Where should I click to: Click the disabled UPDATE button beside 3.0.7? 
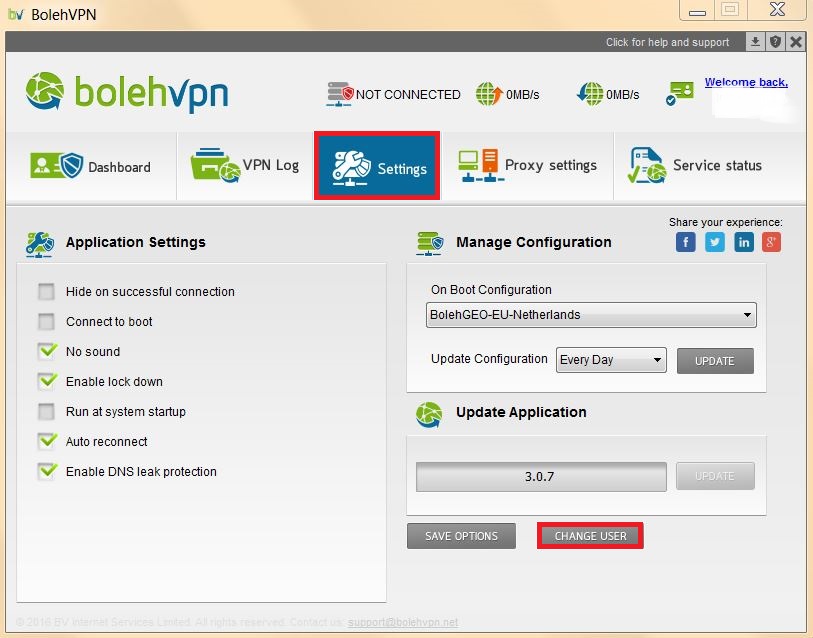click(715, 476)
